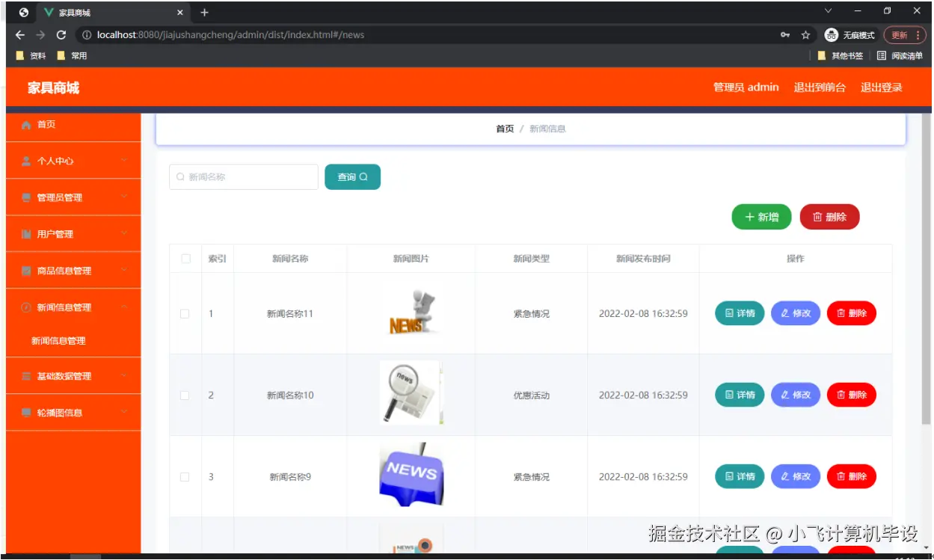
Task: Open the NEWS figure thumbnail for 新闻名称11
Action: click(411, 313)
